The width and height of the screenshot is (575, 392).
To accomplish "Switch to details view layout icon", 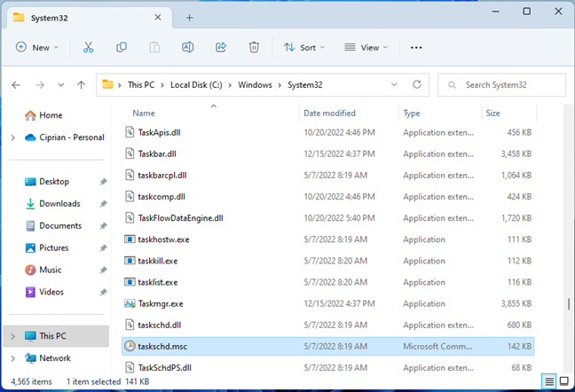I will (549, 381).
